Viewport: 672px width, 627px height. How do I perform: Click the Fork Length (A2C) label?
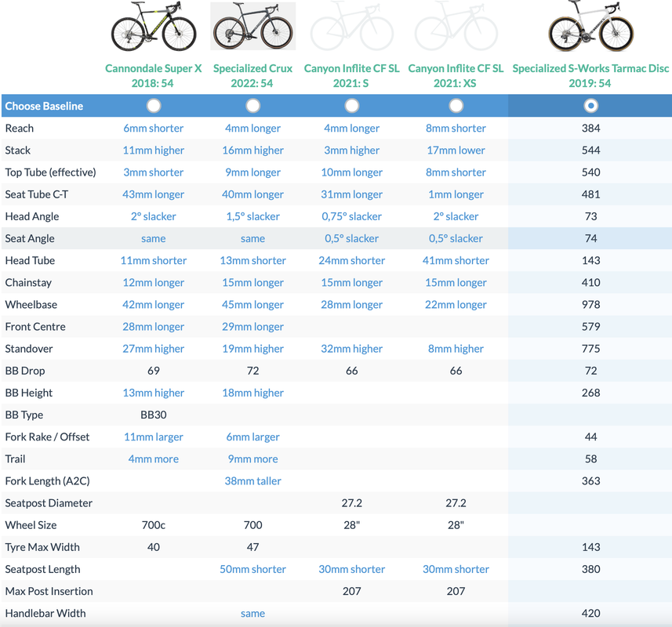[47, 481]
